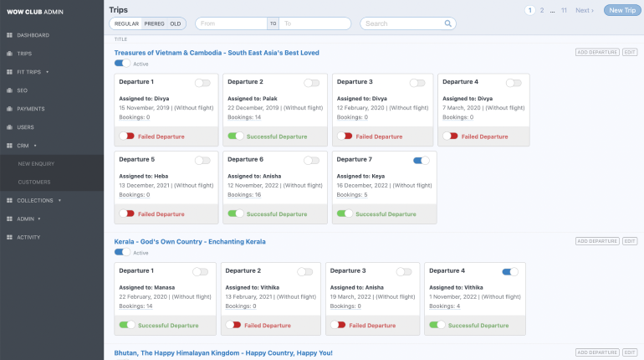The width and height of the screenshot is (644, 360).
Task: Click the Payments sidebar icon
Action: coord(9,108)
